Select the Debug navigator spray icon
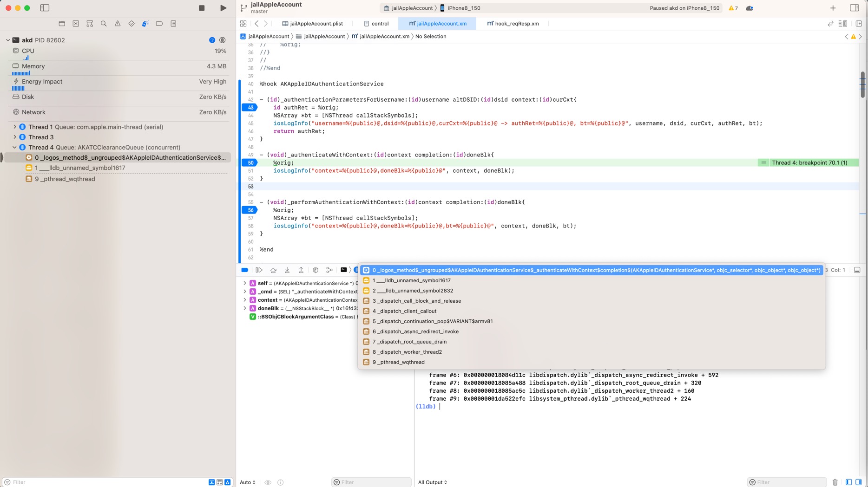Viewport: 868px width, 487px height. point(145,24)
